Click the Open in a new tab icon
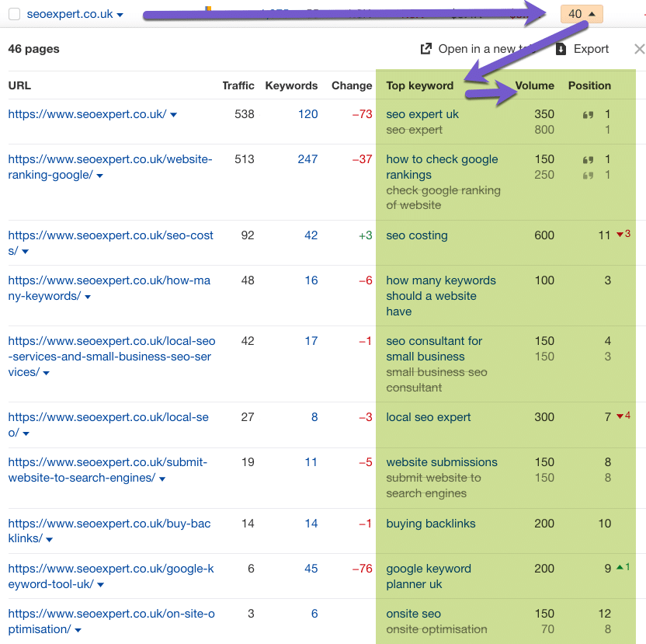 425,49
